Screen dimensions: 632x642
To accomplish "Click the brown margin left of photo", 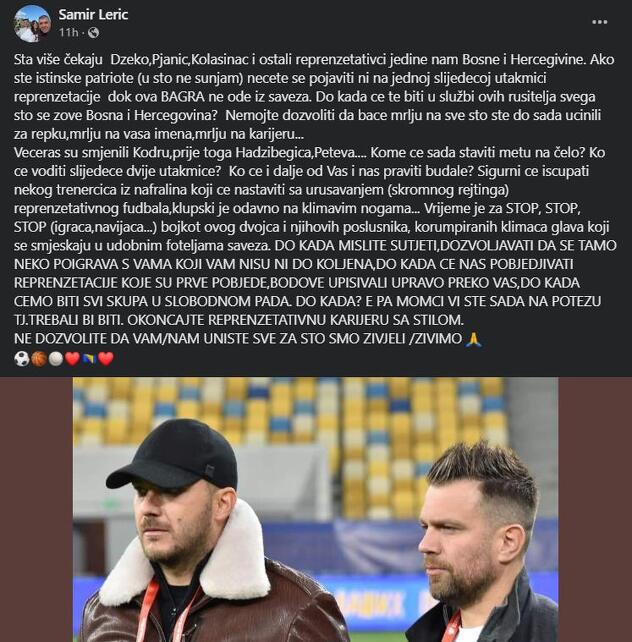I will pos(36,509).
